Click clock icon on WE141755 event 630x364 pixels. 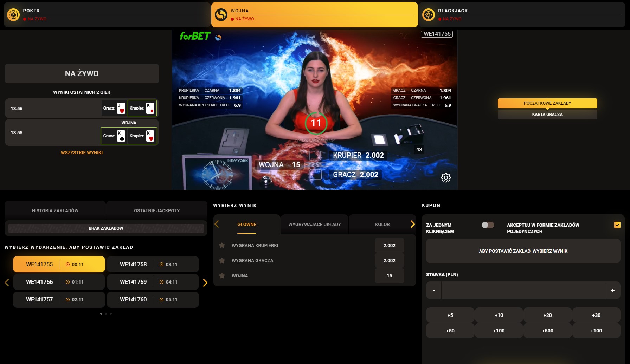click(67, 264)
